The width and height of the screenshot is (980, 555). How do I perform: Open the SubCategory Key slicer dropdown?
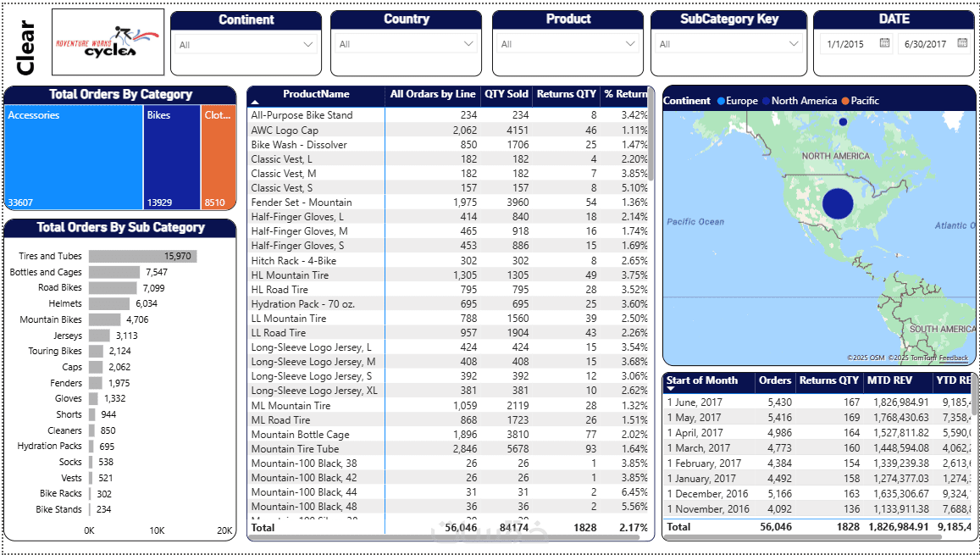728,44
